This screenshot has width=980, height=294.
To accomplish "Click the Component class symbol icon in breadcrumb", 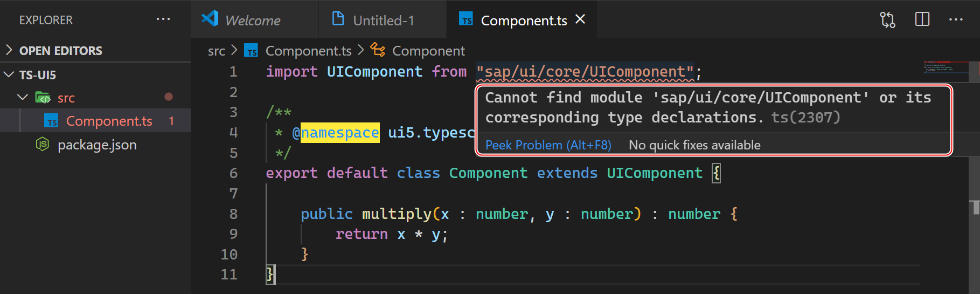I will (378, 50).
